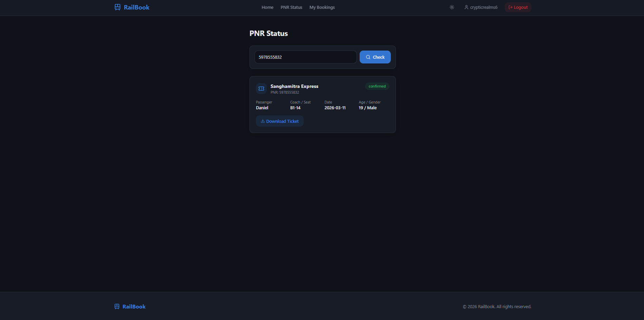Download Ticket for Sanghamitra Express
Viewport: 644px width, 320px height.
point(280,121)
